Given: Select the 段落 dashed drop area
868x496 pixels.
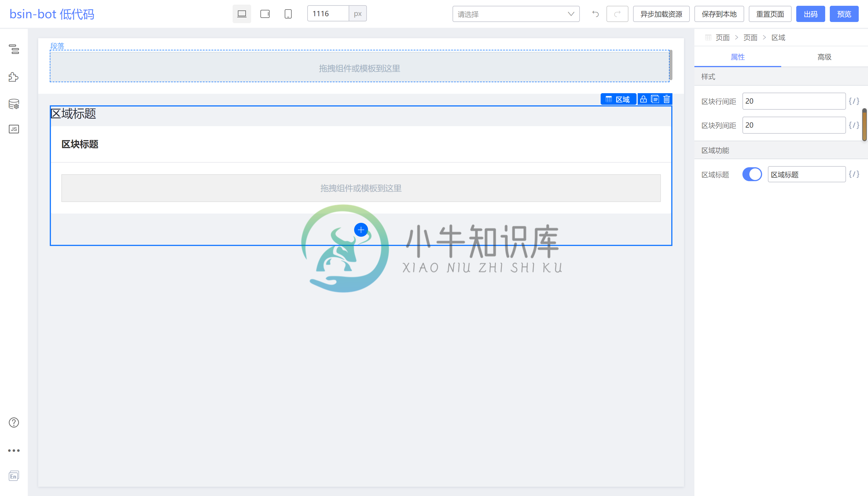Looking at the screenshot, I should pos(359,67).
